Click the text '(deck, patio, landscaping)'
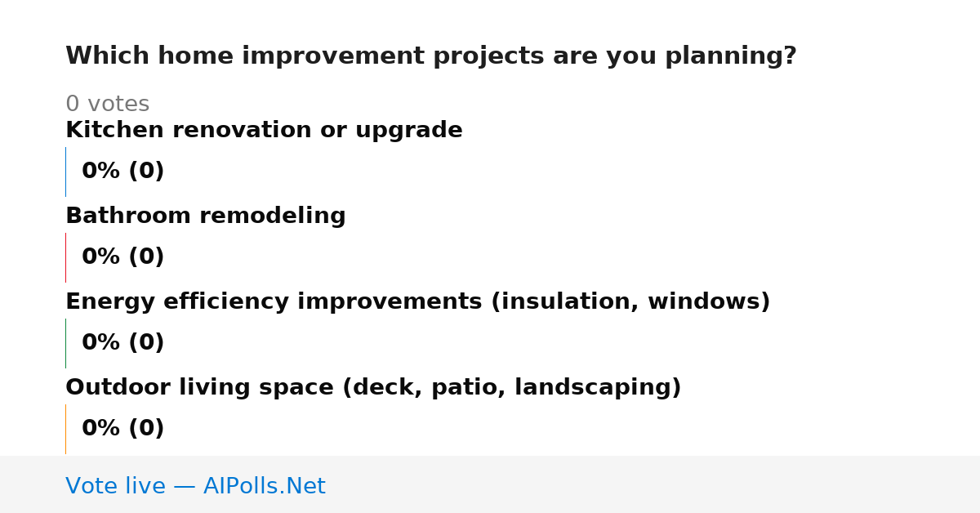The image size is (980, 513). [511, 388]
